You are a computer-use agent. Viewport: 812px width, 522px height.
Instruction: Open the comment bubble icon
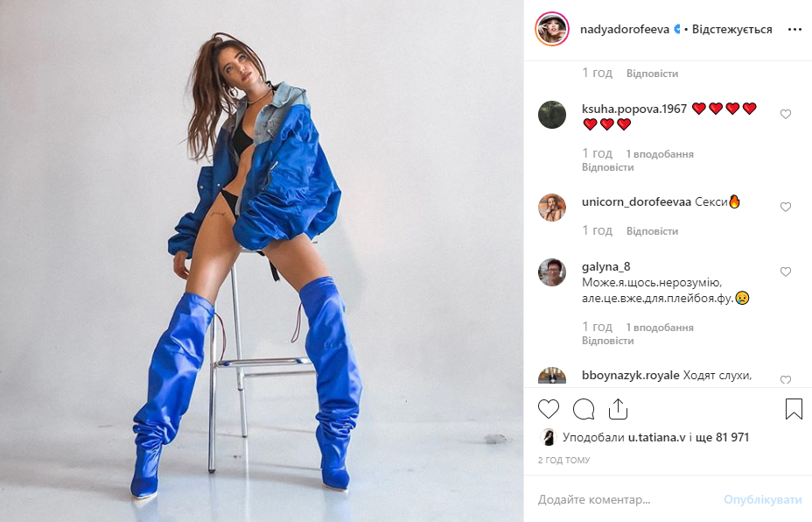point(584,410)
